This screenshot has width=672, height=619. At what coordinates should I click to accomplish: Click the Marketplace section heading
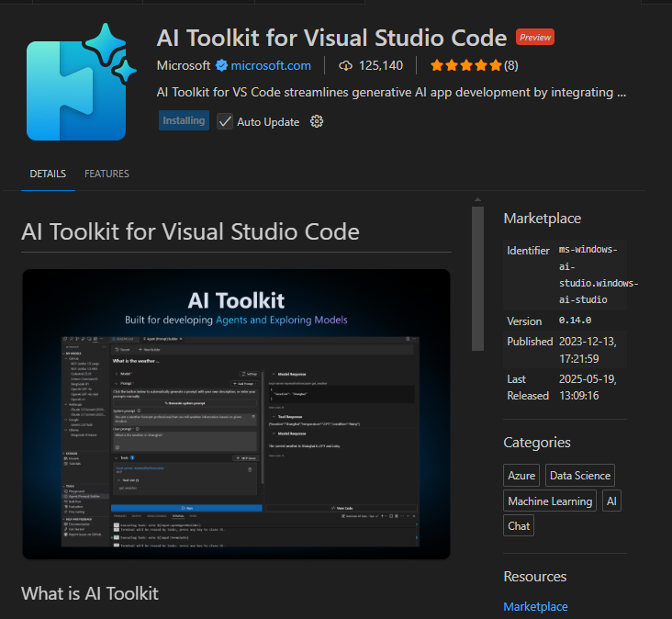pos(543,219)
